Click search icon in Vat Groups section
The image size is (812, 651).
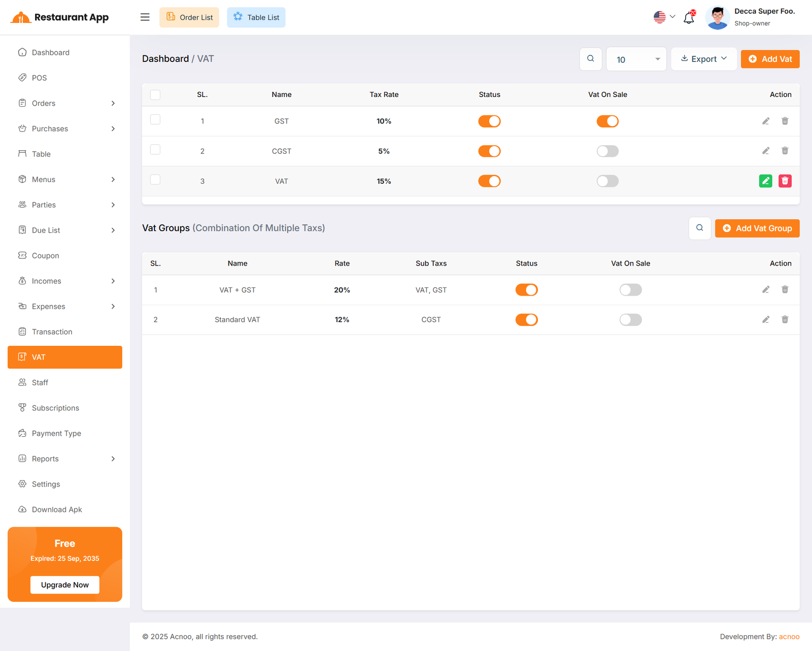pyautogui.click(x=699, y=228)
